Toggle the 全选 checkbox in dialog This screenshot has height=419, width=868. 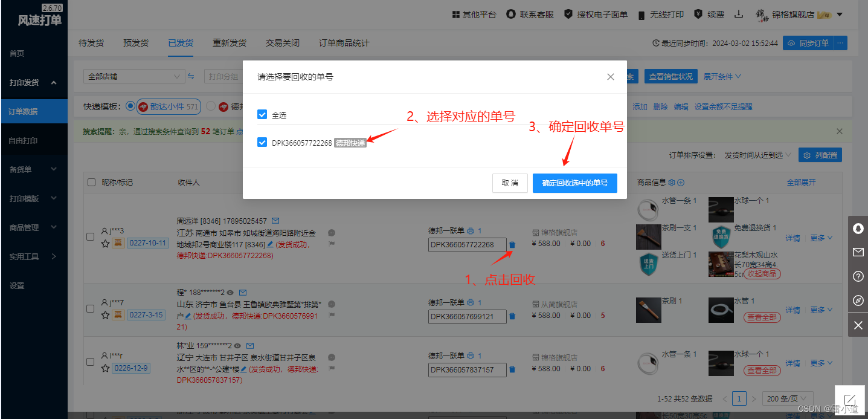click(x=262, y=114)
